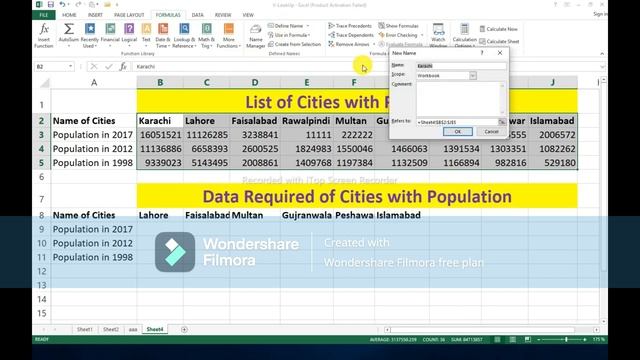Viewport: 640px width, 360px height.
Task: Switch to the aaa sheet tab
Action: point(133,329)
